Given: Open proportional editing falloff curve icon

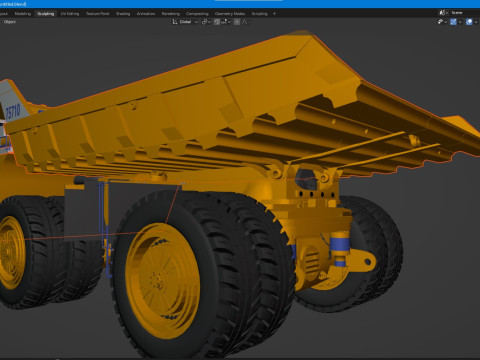Looking at the screenshot, I should point(245,22).
